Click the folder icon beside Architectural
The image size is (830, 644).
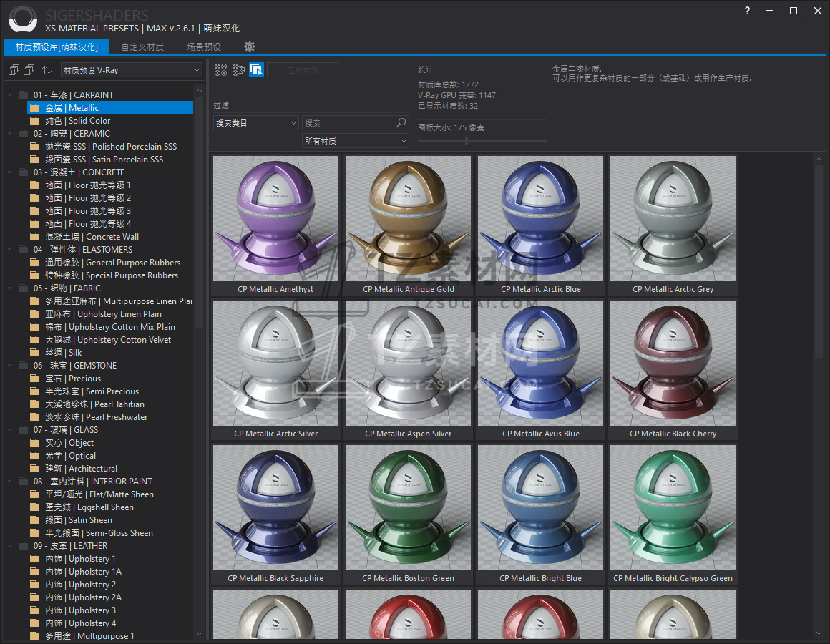tap(35, 468)
